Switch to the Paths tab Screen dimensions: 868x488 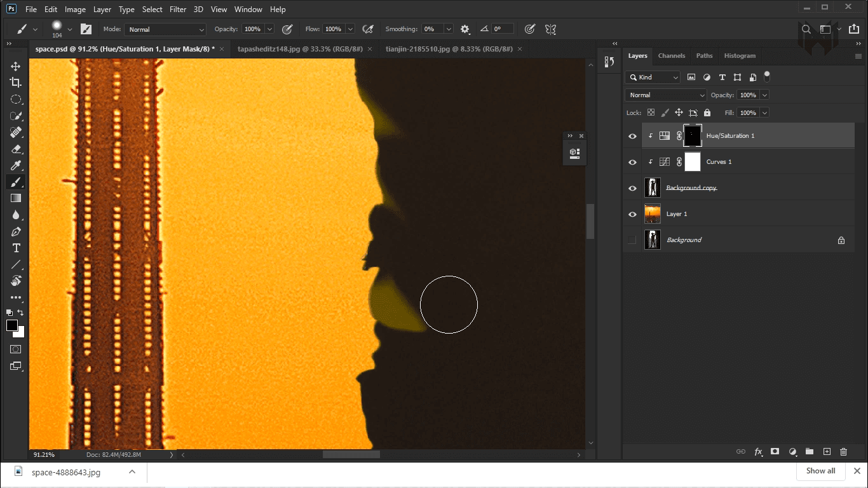[704, 56]
